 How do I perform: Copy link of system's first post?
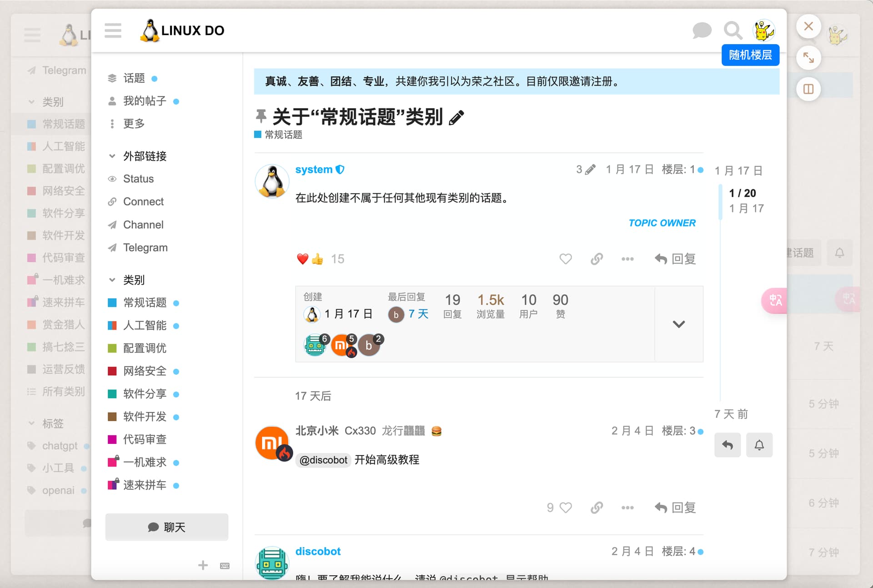(x=597, y=259)
